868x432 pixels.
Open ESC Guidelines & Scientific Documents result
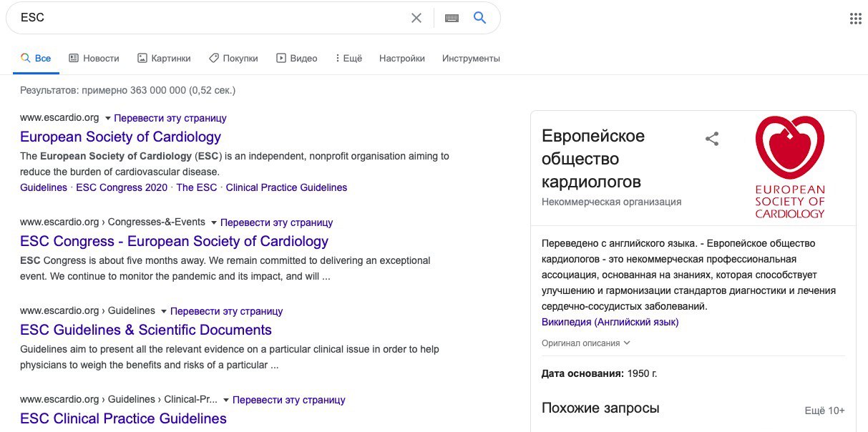point(146,330)
